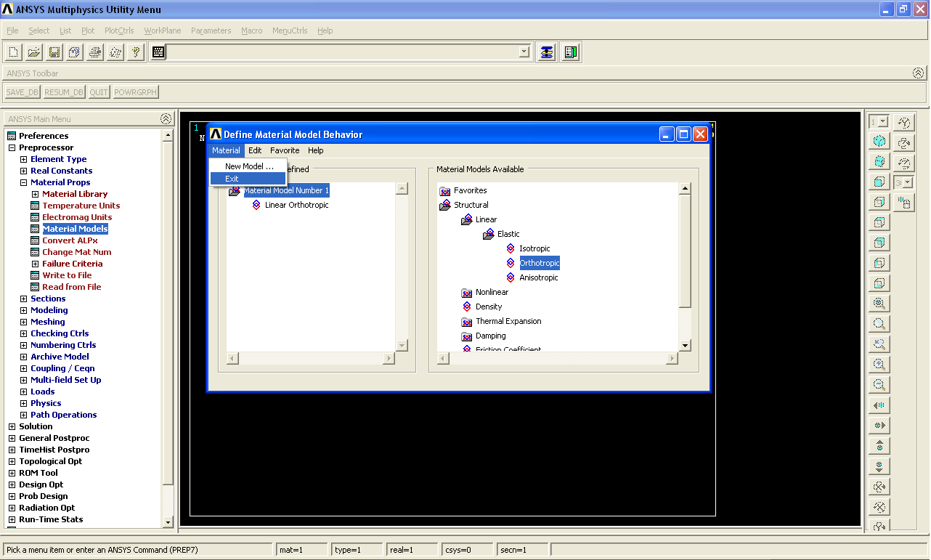This screenshot has height=560, width=931.
Task: Collapse the Preprocessor tree node
Action: [x=12, y=147]
